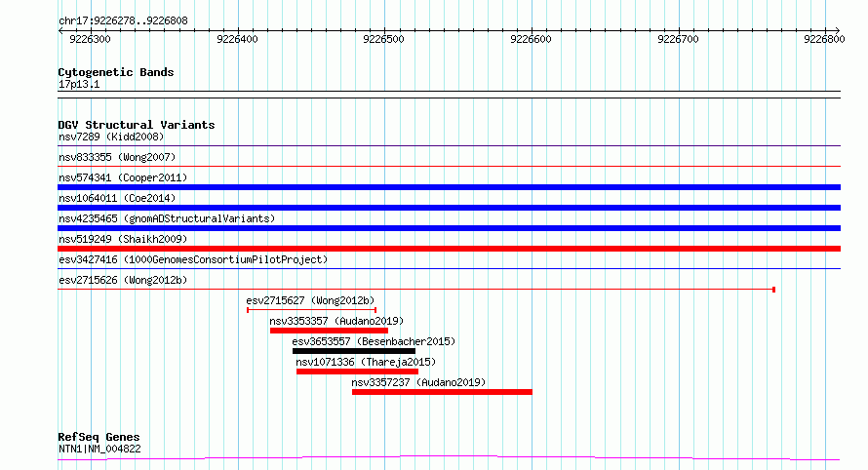The height and width of the screenshot is (470, 868).
Task: Click the Cytogenetic Bands track title
Action: click(116, 72)
